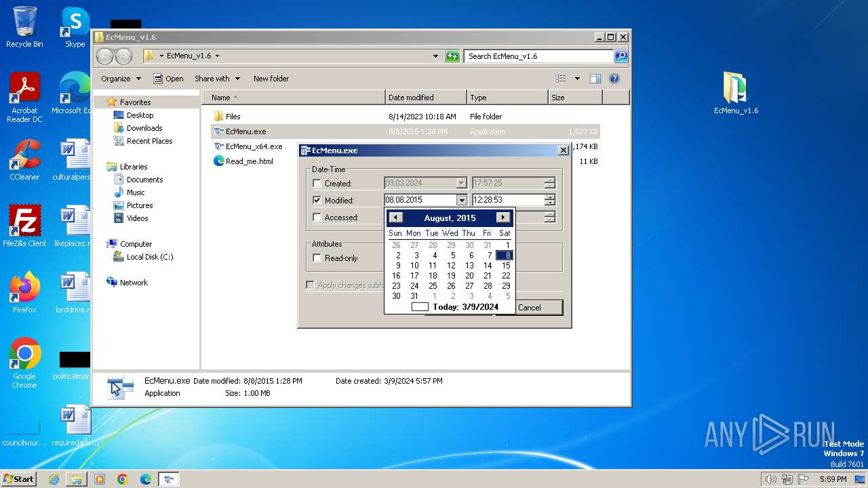The image size is (868, 488).
Task: Open Firefox desktop shortcut
Action: tap(24, 293)
